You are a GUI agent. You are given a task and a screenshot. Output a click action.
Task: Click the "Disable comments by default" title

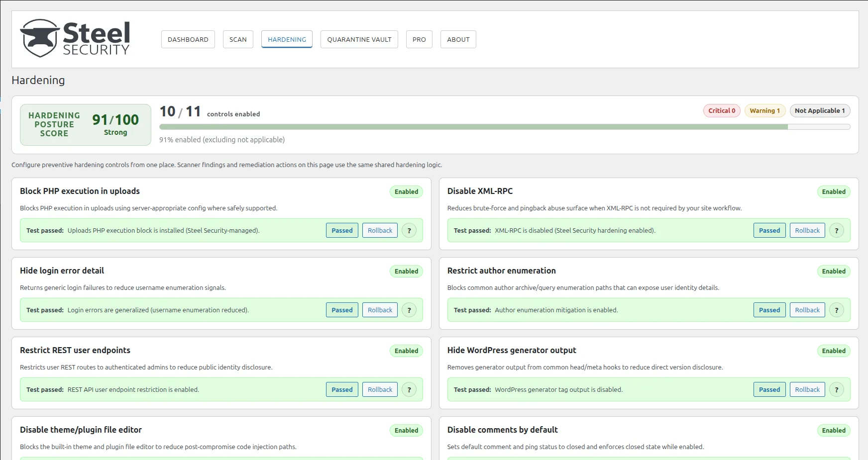(x=502, y=430)
